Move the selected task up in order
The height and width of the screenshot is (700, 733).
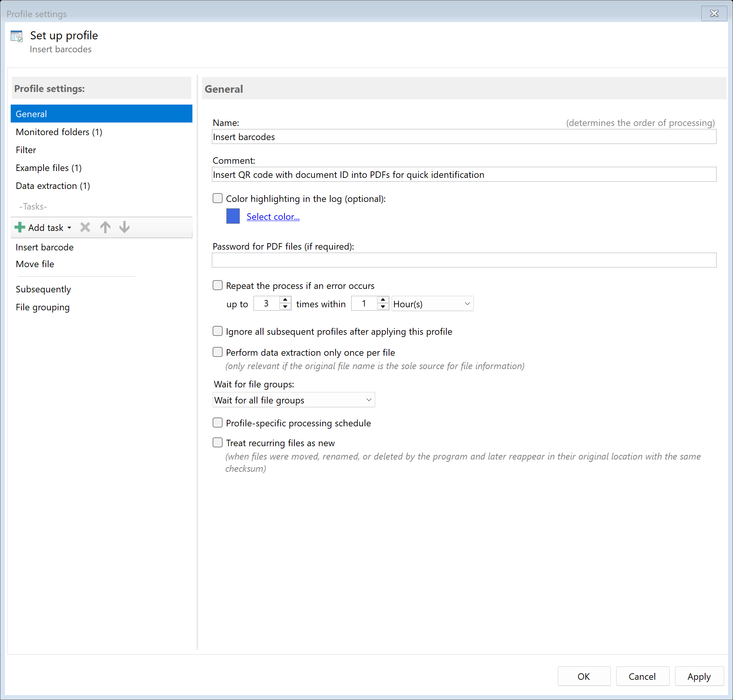click(x=105, y=227)
